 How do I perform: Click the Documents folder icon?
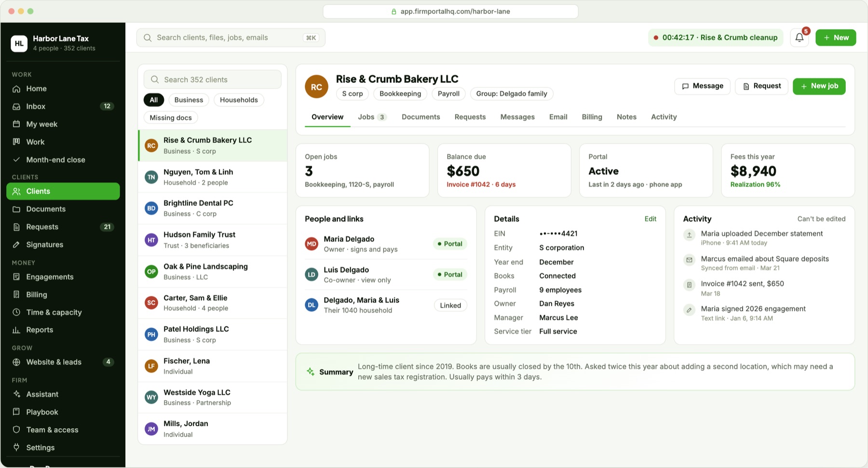[16, 209]
